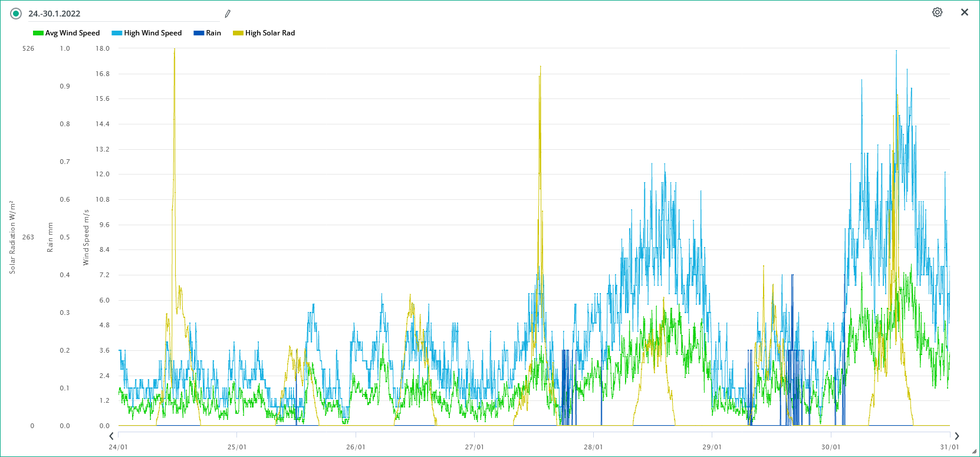
Task: Click the Wind Speed m/s axis title
Action: (x=86, y=237)
